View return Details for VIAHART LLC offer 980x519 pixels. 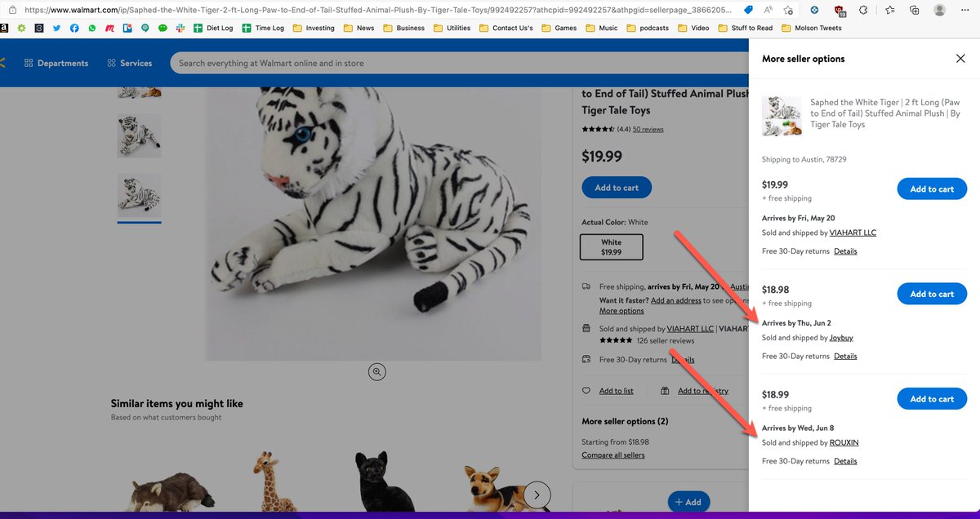[x=845, y=251]
